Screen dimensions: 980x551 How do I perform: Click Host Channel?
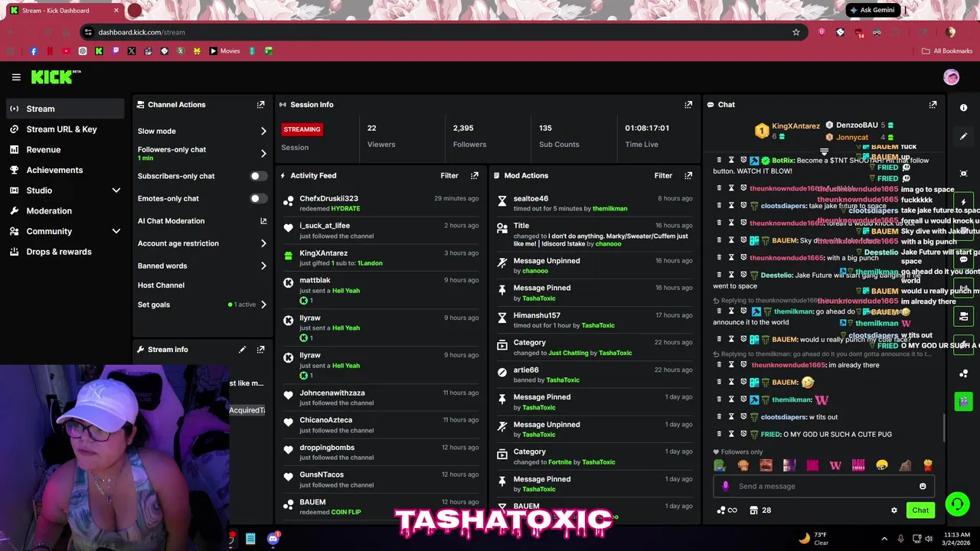pyautogui.click(x=161, y=285)
